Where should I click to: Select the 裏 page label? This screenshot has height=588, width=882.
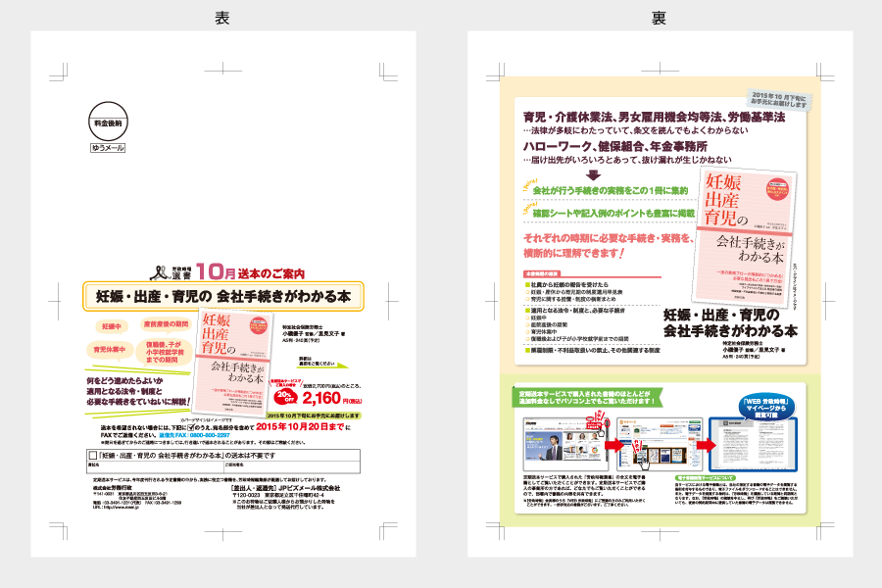pos(660,17)
